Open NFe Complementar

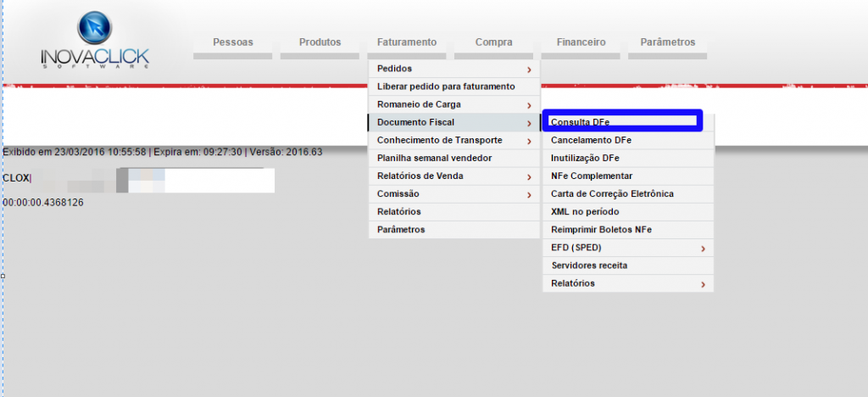coord(592,176)
